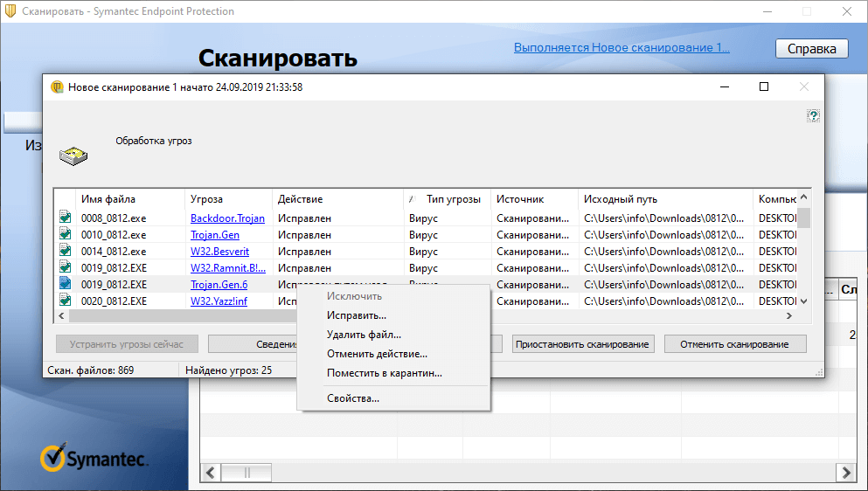Click the status icon beside W32.Ramnit.B row

(x=66, y=266)
